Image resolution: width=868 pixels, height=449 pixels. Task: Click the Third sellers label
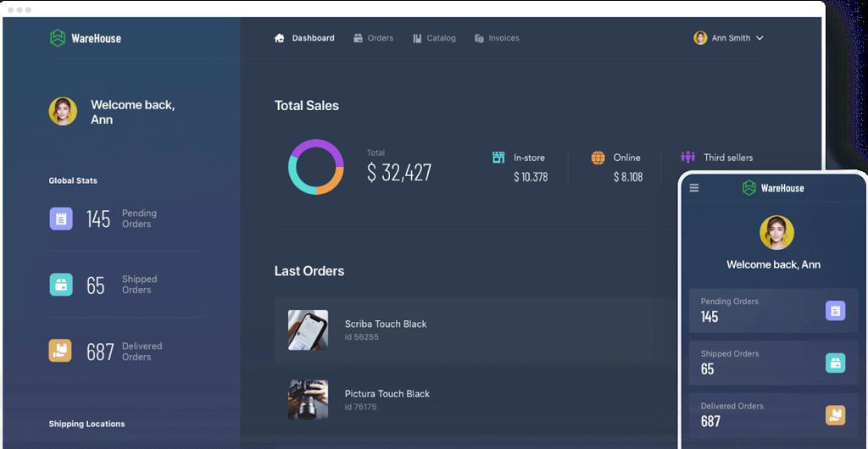tap(728, 158)
